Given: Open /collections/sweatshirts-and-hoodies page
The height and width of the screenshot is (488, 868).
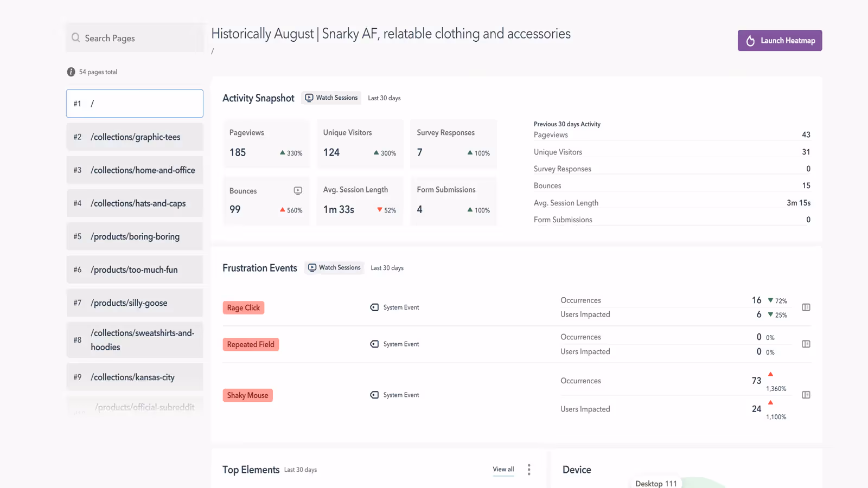Looking at the screenshot, I should pos(135,340).
